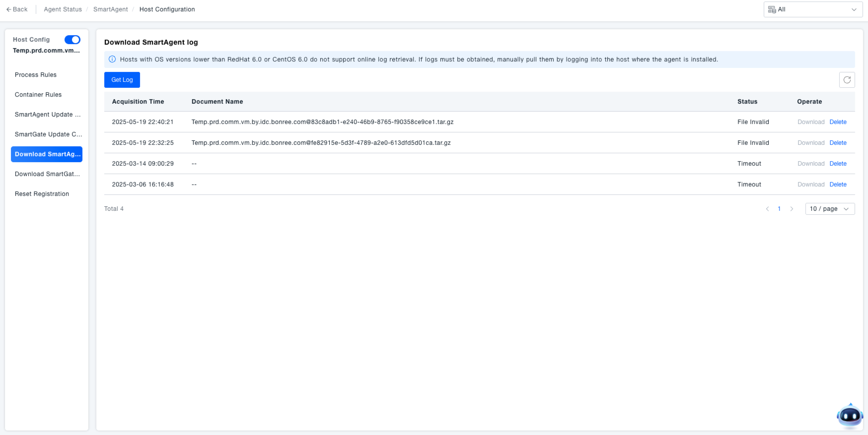
Task: Delete the 2025-03-06 16:16:48 log entry
Action: pyautogui.click(x=838, y=185)
